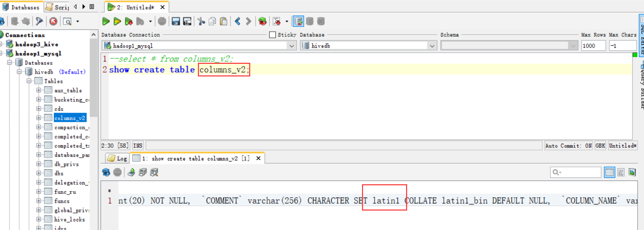This screenshot has width=644, height=230.
Task: Copy text using the copy icon
Action: [x=212, y=21]
